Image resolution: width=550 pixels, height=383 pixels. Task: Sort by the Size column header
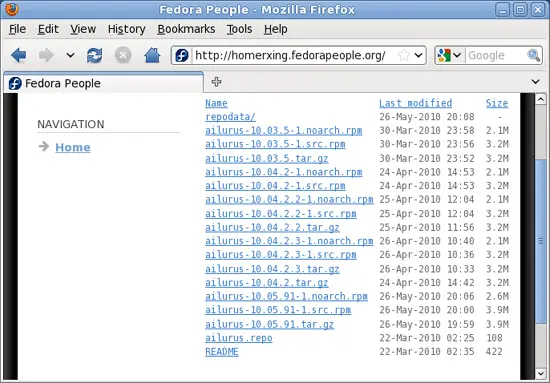497,103
